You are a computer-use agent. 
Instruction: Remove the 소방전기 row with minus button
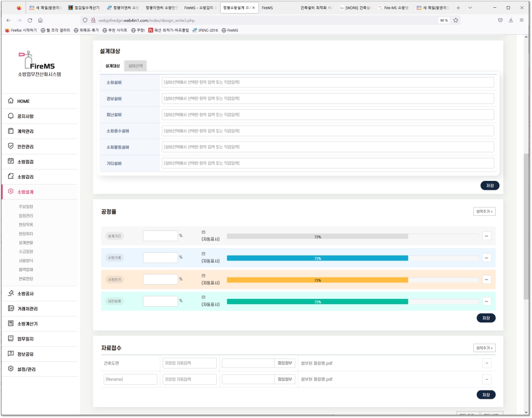click(x=487, y=280)
